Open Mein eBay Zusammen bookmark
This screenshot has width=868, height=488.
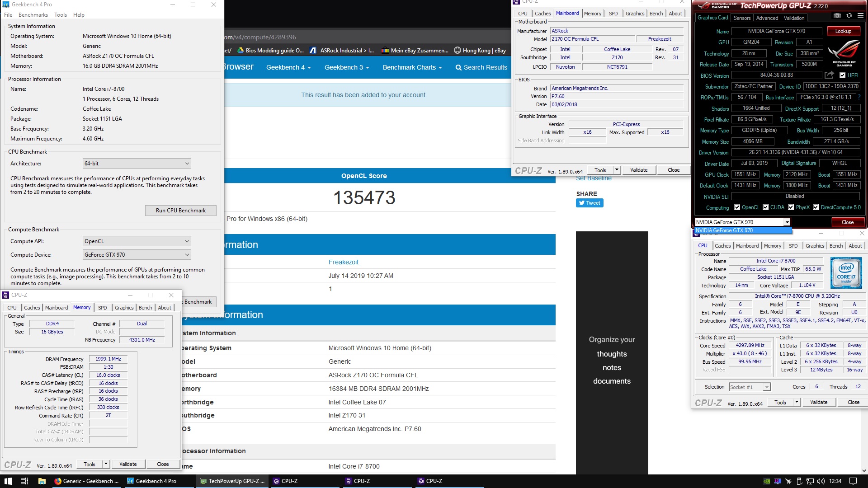[415, 50]
